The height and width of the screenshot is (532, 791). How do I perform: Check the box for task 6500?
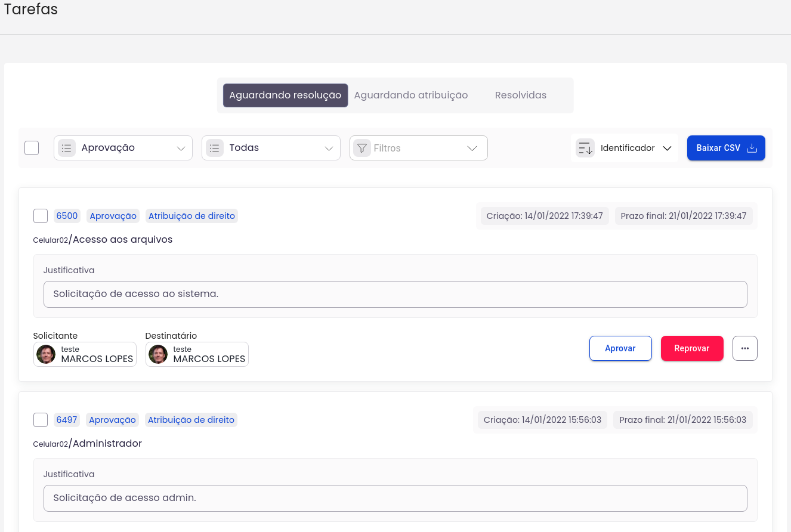click(x=41, y=216)
